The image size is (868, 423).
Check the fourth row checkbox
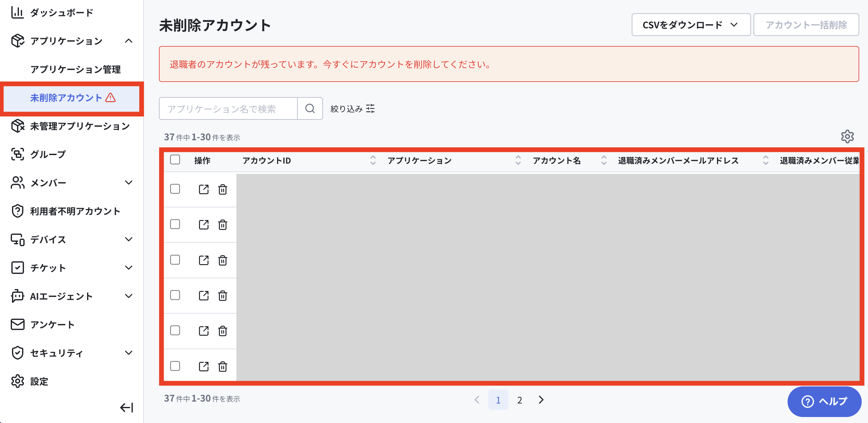(175, 295)
